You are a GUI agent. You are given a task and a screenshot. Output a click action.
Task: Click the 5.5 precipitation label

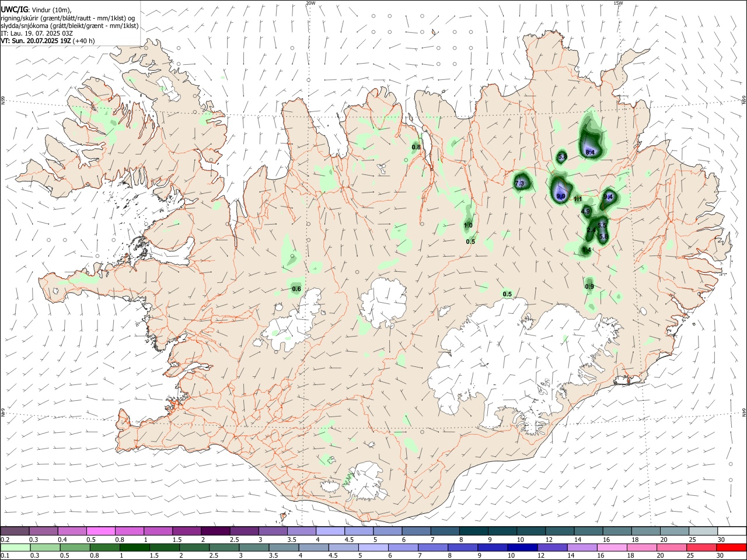603,225
